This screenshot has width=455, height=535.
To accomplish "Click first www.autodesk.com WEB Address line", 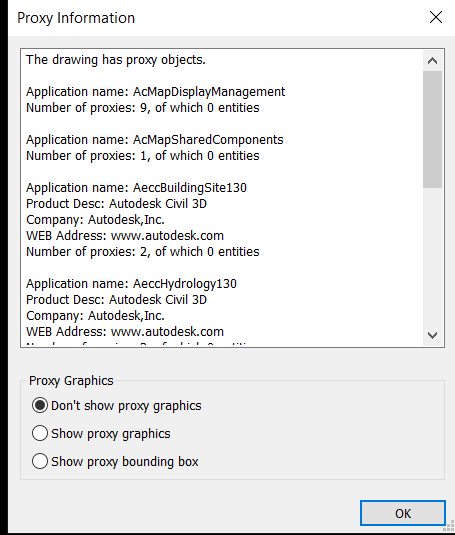I will click(x=125, y=236).
